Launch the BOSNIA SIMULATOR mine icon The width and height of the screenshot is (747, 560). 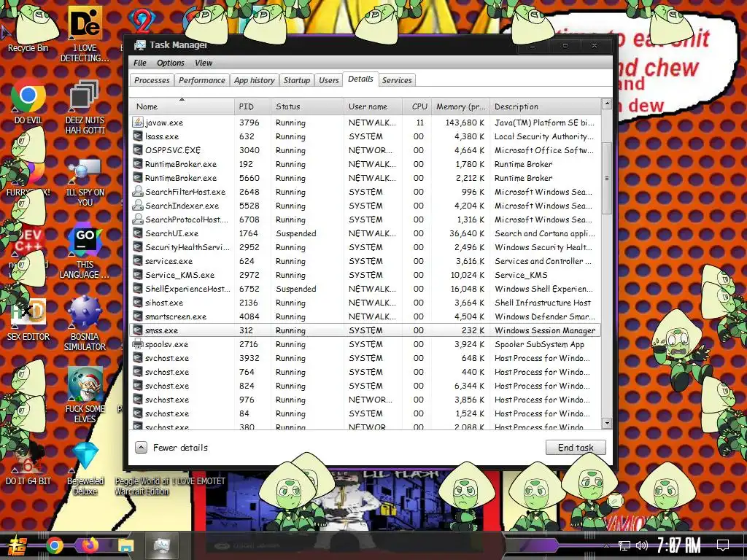[x=85, y=323]
